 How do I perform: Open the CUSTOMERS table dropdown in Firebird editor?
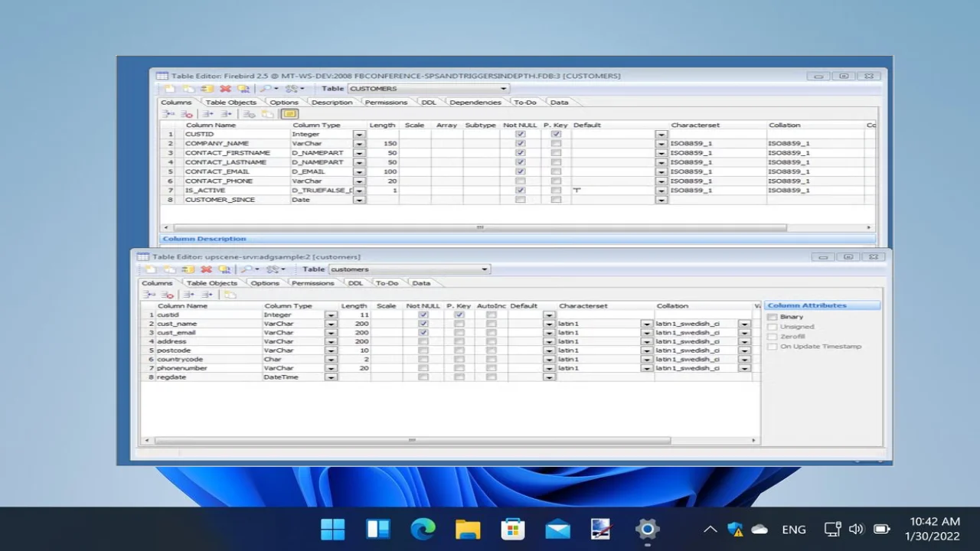[504, 89]
